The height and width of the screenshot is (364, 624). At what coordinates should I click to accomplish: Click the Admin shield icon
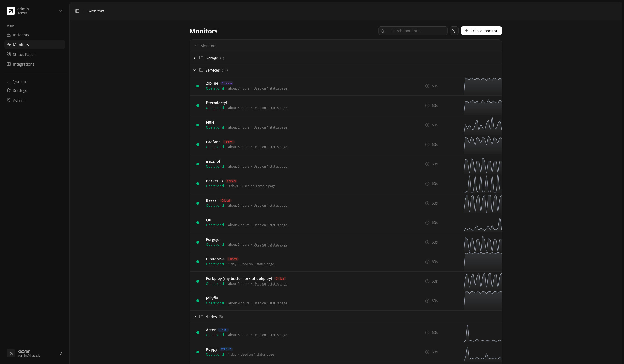point(9,100)
